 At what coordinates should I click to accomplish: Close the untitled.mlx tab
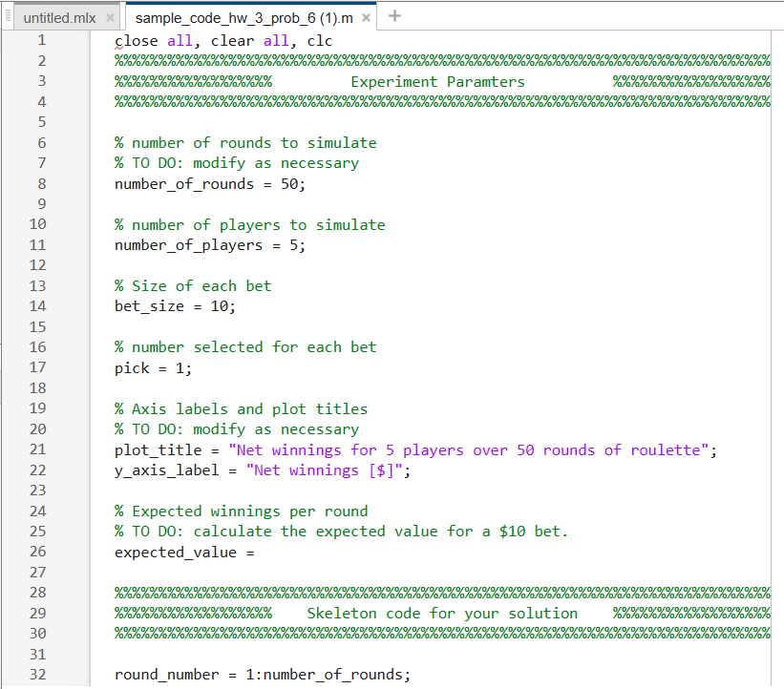coord(110,18)
